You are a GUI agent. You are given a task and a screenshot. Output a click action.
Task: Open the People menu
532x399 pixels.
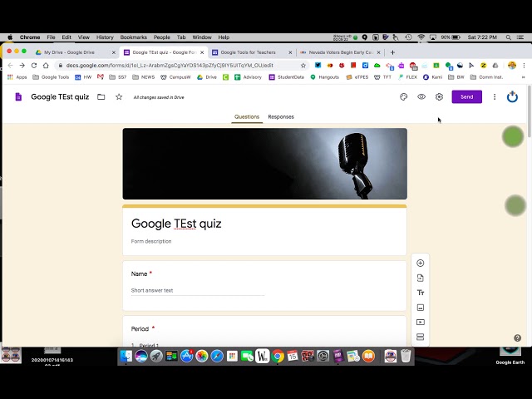(161, 37)
